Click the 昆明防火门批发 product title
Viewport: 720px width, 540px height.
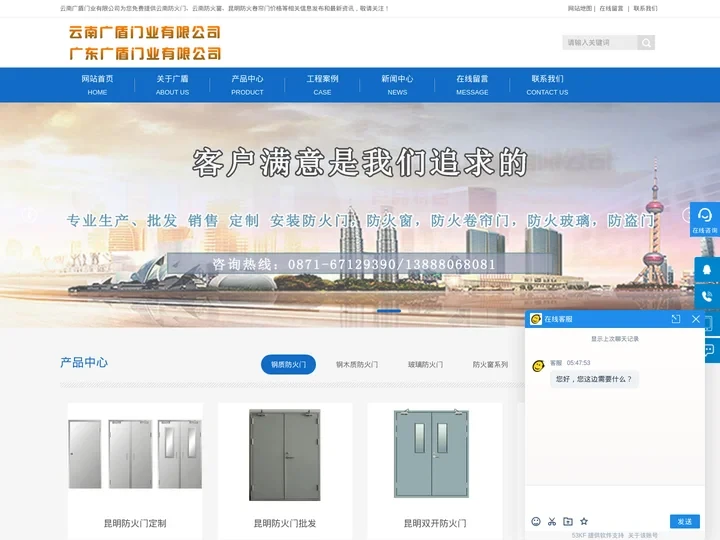coord(285,523)
